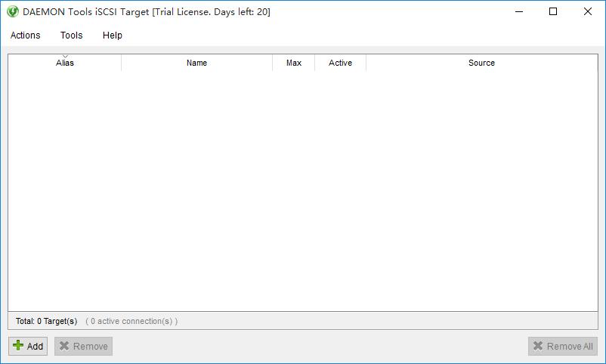The height and width of the screenshot is (364, 606).
Task: Sort list by Alias column header
Action: 64,63
